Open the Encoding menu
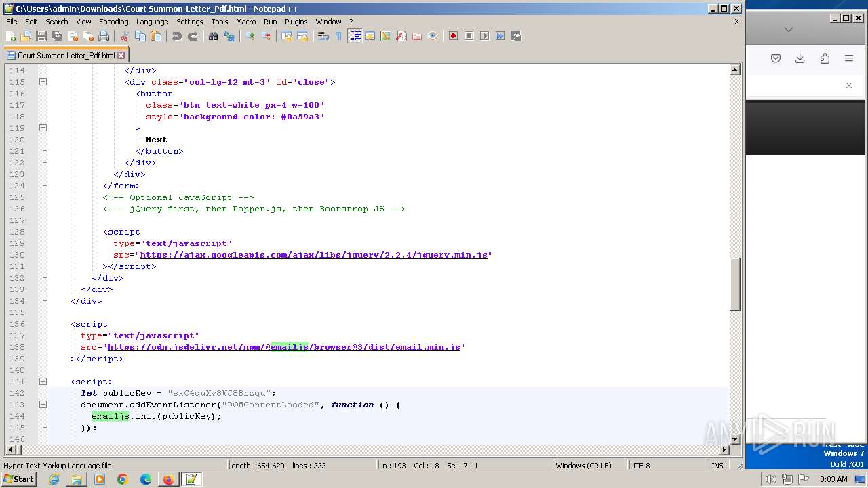This screenshot has width=868, height=488. [113, 22]
